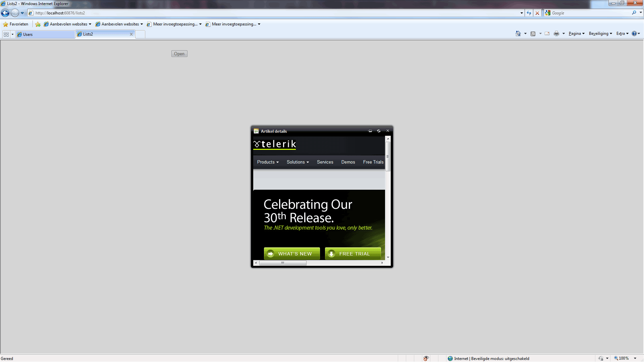Expand the tab list dropdown arrow
This screenshot has width=644, height=362.
12,34
